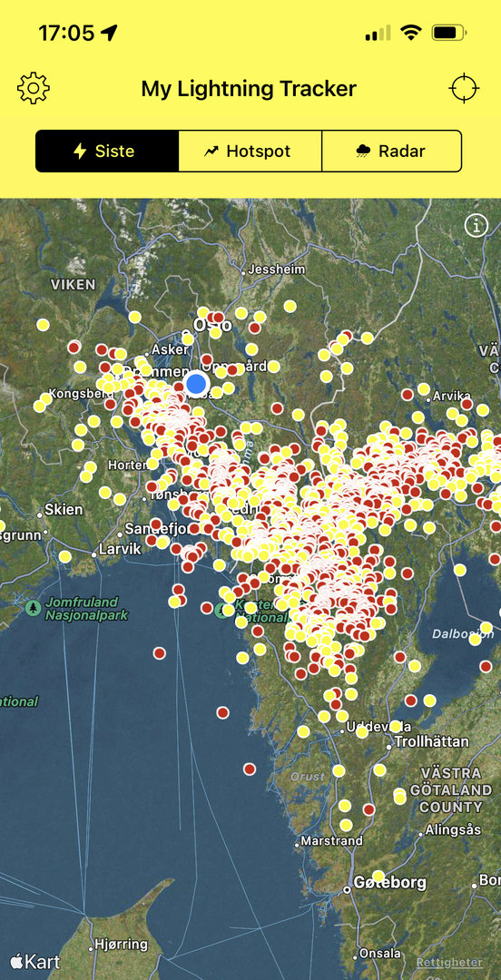
Task: Center map using the crosshair icon
Action: point(464,88)
